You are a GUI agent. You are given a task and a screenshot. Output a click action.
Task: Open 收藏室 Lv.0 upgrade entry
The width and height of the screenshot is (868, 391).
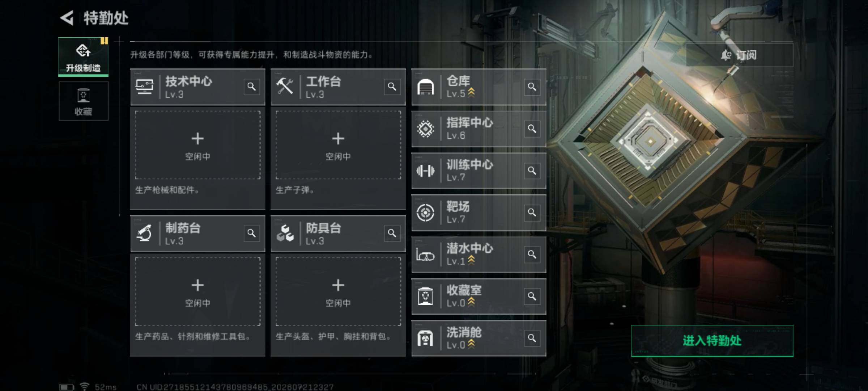click(x=479, y=296)
